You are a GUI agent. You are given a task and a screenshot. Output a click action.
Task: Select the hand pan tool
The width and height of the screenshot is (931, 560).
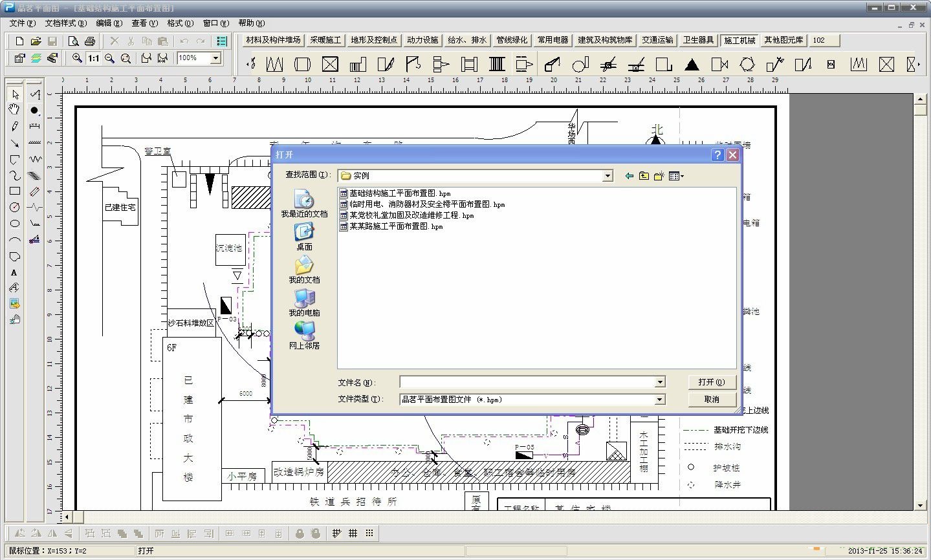click(14, 110)
